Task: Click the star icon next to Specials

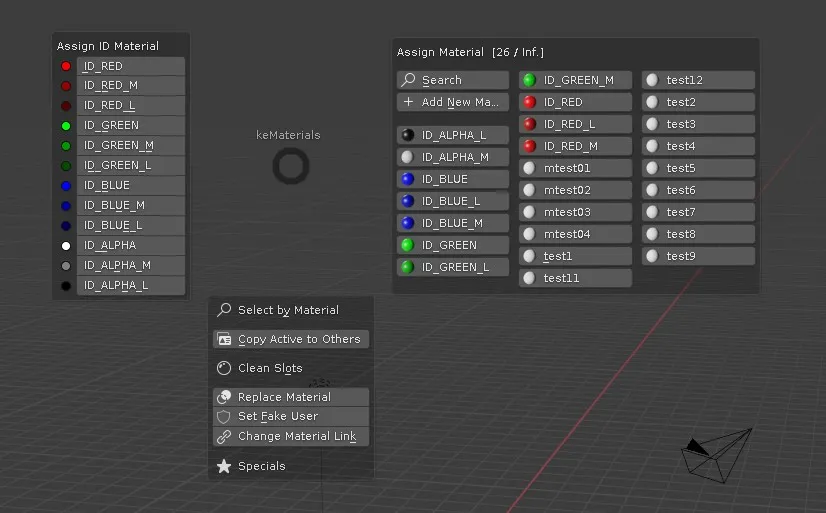Action: click(224, 466)
